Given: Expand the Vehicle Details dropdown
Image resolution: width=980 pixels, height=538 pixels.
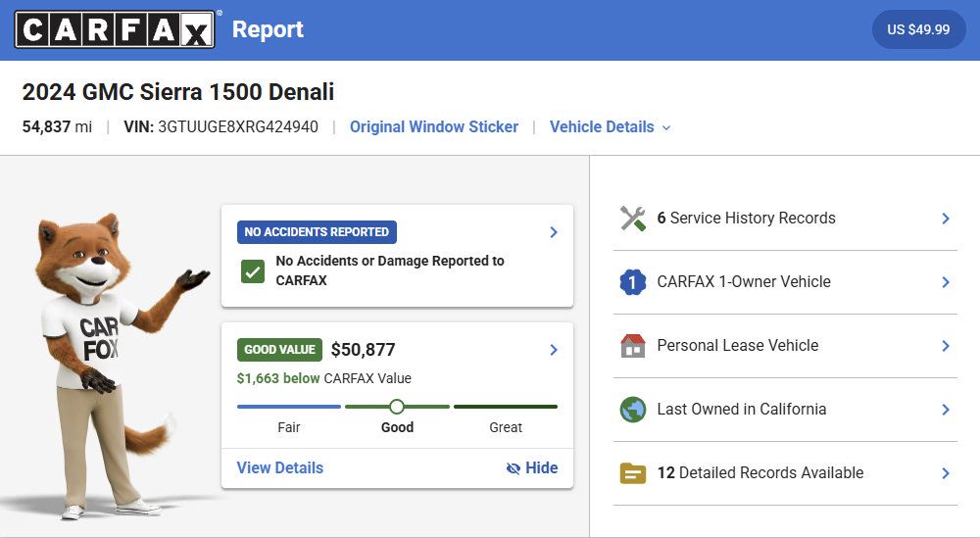Looking at the screenshot, I should (x=610, y=126).
